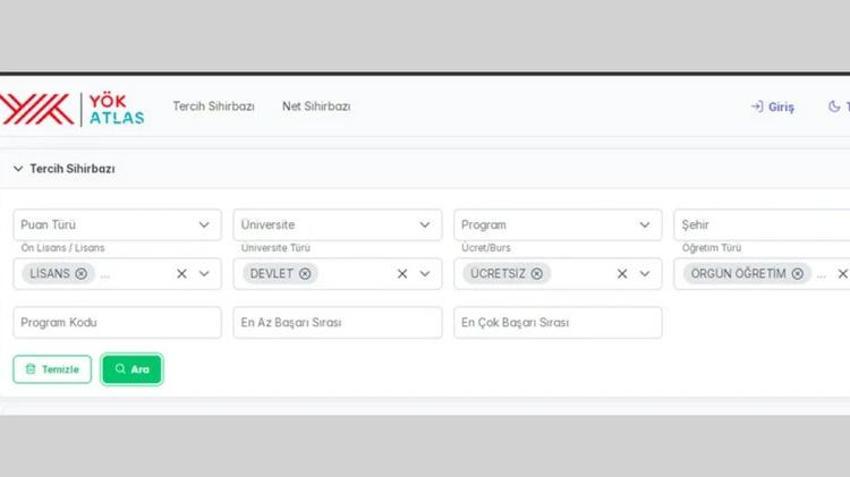Remove the ÖRGÜN ÖĞRETİM tag chip
Image resolution: width=850 pixels, height=477 pixels.
tap(797, 274)
